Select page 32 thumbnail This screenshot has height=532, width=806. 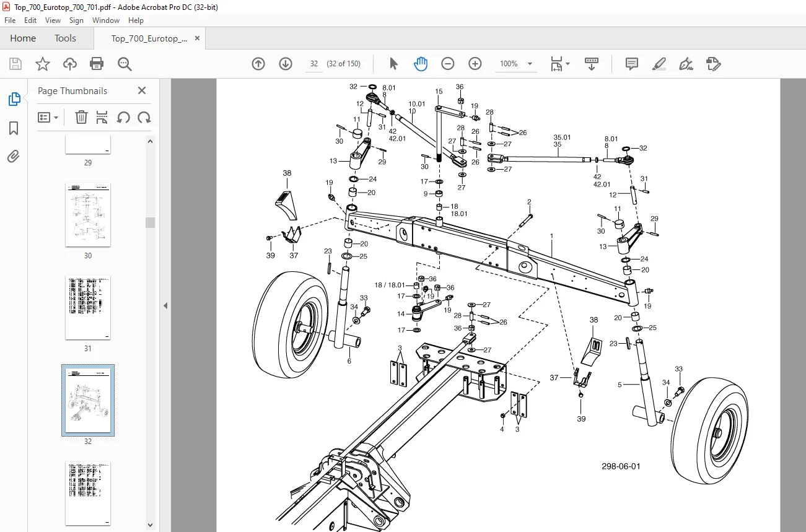click(88, 400)
